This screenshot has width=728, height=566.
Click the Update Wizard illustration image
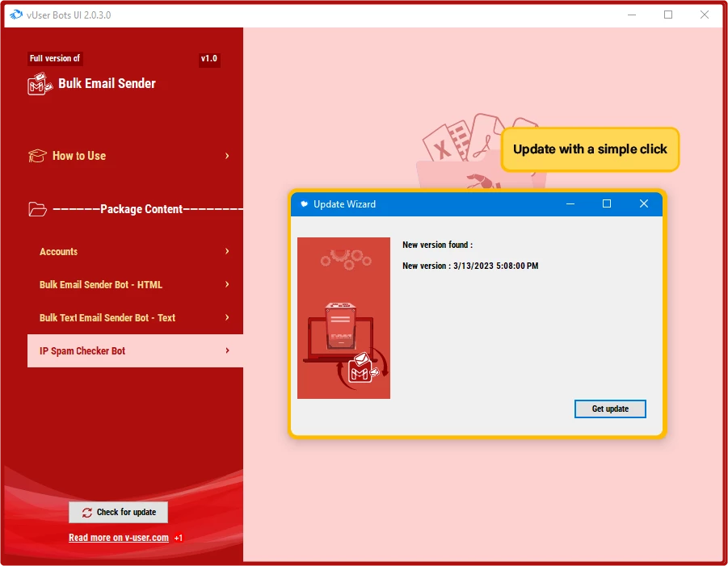pyautogui.click(x=343, y=318)
